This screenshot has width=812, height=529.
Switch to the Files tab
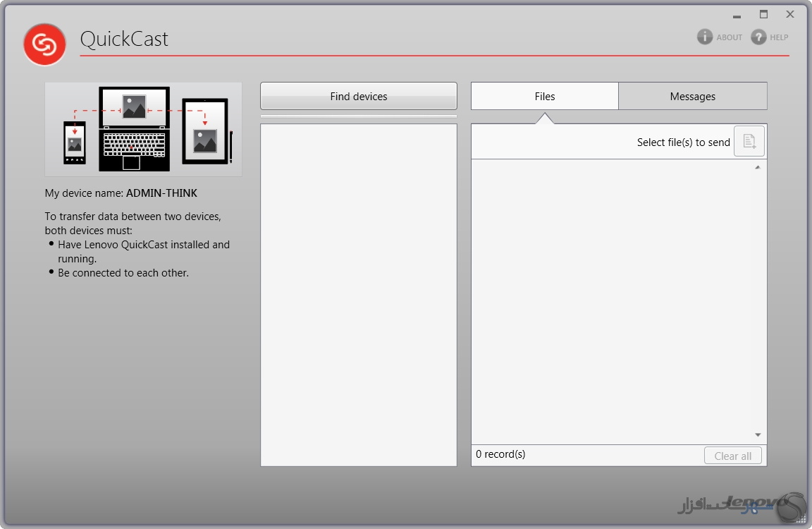pyautogui.click(x=544, y=96)
